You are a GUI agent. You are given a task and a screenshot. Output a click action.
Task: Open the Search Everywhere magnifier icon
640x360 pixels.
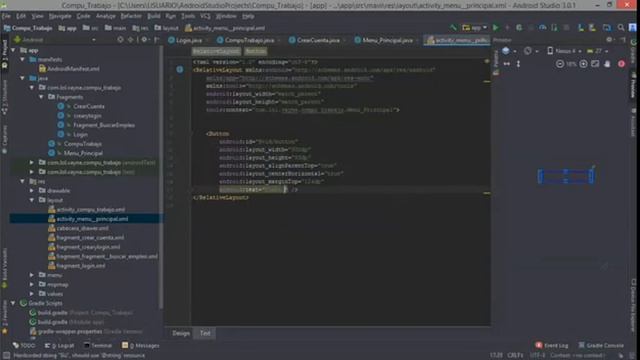click(x=621, y=27)
